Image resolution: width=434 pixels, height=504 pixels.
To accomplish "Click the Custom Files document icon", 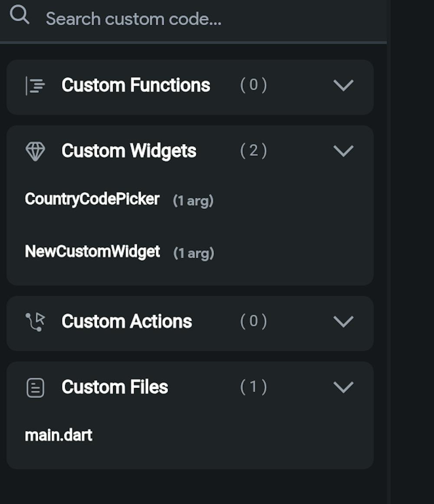I will click(x=35, y=388).
